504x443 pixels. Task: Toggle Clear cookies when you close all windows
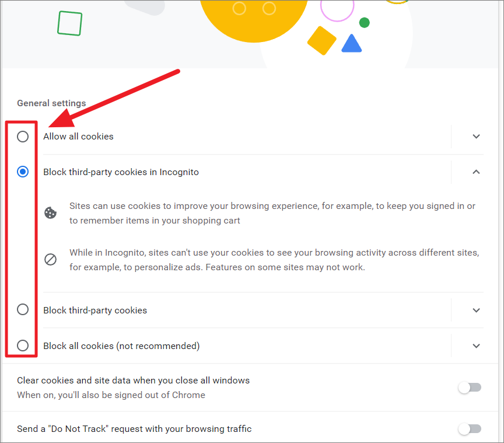point(470,388)
